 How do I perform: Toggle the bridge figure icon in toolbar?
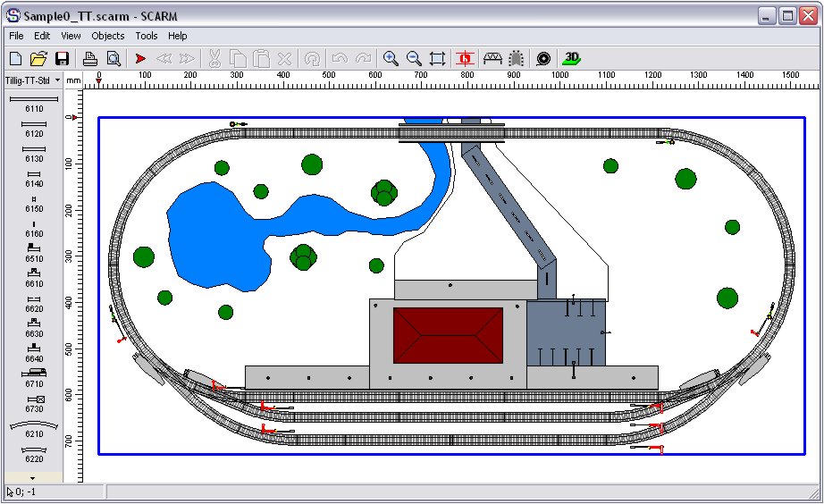[x=492, y=59]
